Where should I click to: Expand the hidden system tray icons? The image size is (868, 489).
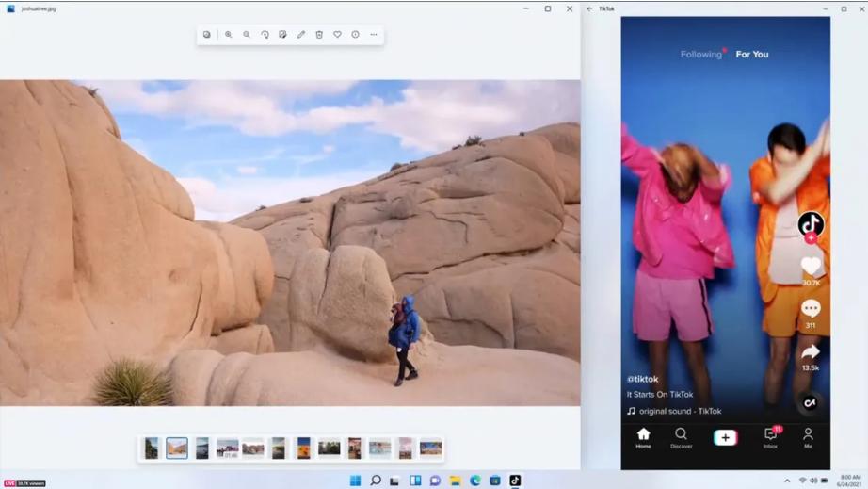787,481
